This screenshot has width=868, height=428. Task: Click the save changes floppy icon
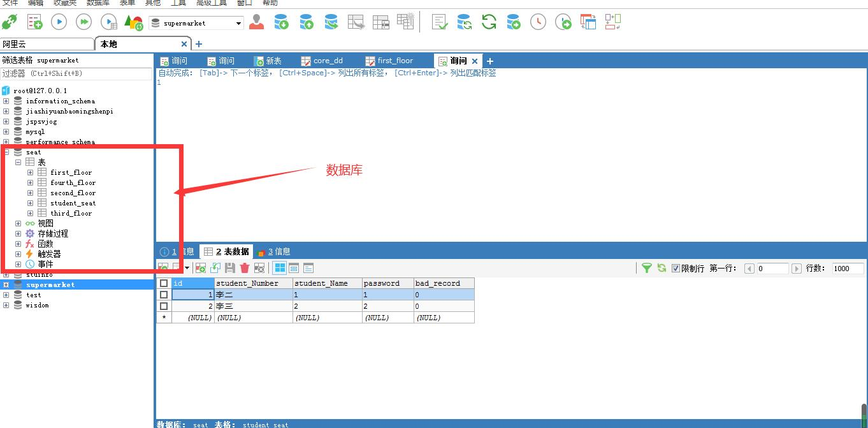point(230,268)
